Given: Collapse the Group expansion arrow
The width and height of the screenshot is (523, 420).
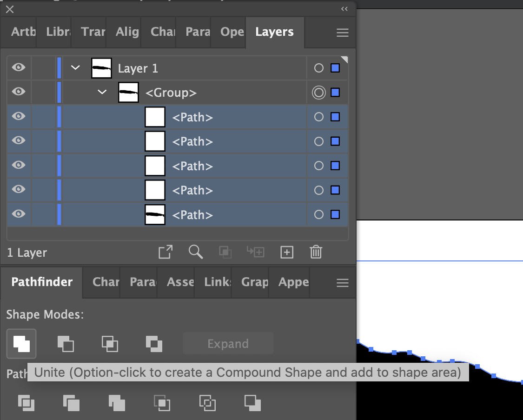Looking at the screenshot, I should click(102, 92).
